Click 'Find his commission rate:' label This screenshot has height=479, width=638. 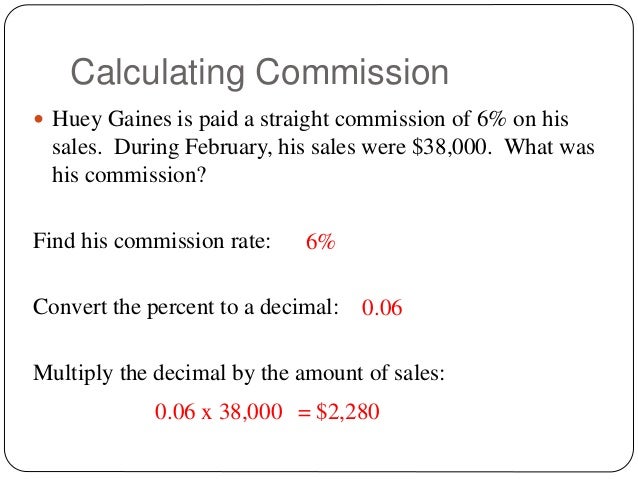point(152,241)
